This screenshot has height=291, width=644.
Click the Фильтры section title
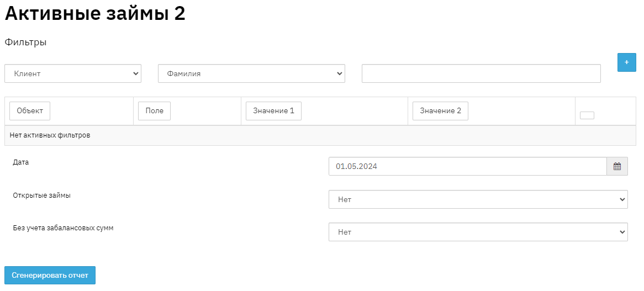tap(25, 43)
